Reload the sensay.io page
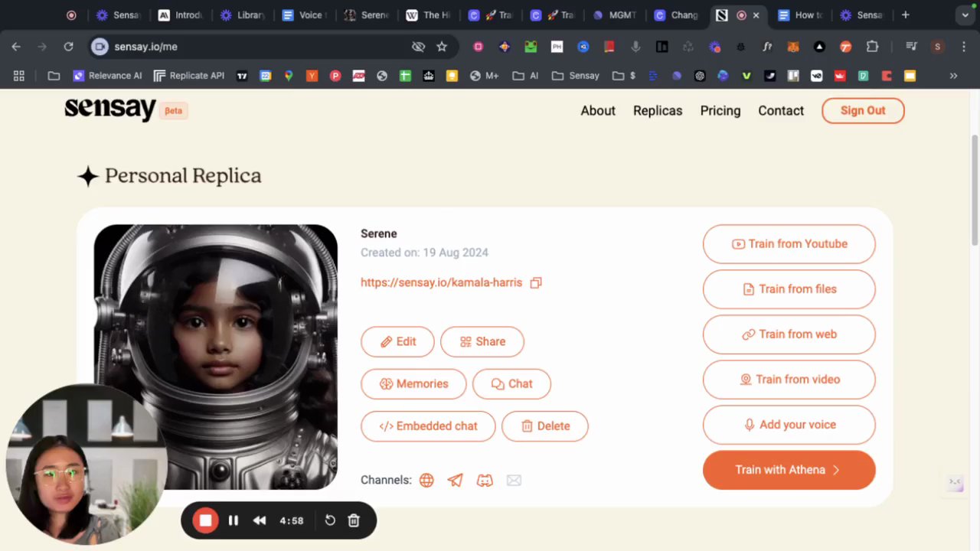 pos(68,47)
